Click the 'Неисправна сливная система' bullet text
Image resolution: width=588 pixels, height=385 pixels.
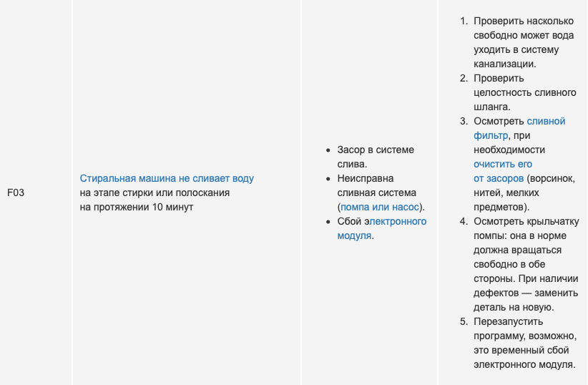pos(376,185)
